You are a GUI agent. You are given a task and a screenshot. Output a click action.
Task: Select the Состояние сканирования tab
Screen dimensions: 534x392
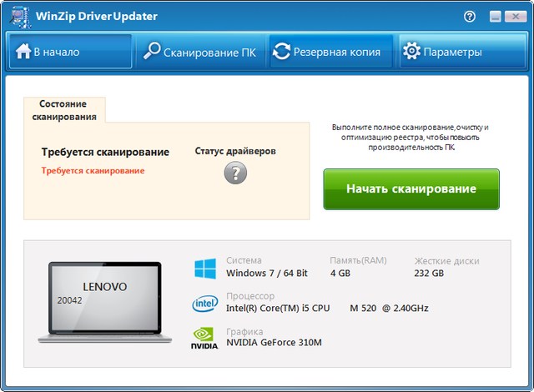tap(64, 110)
